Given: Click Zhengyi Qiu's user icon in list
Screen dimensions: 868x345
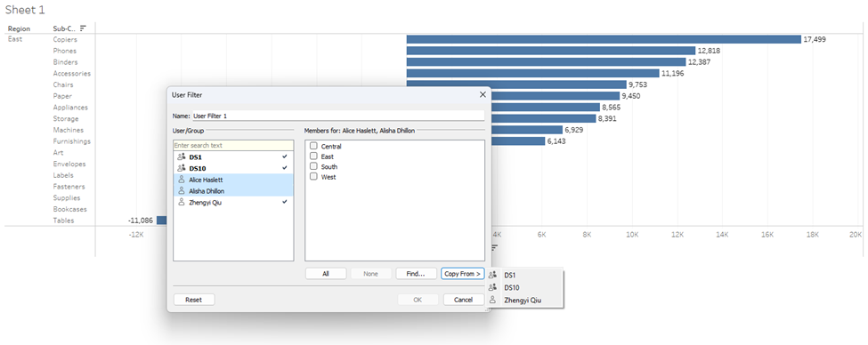Looking at the screenshot, I should point(181,203).
